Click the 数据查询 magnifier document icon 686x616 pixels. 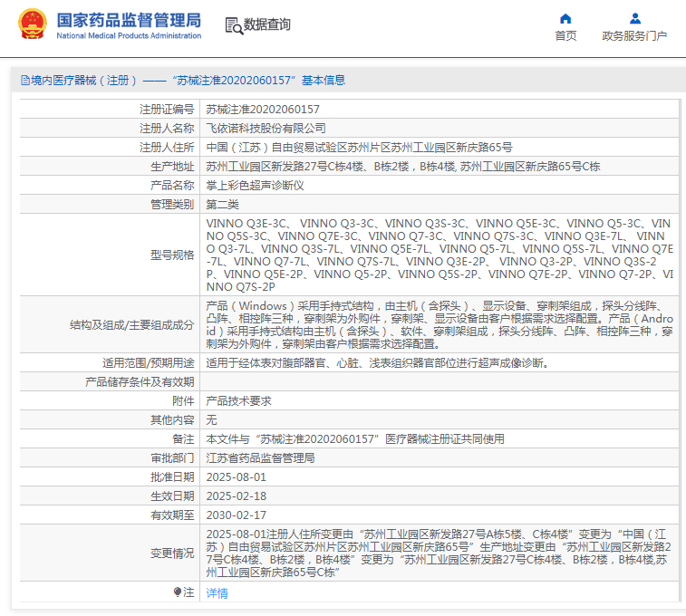(x=233, y=25)
